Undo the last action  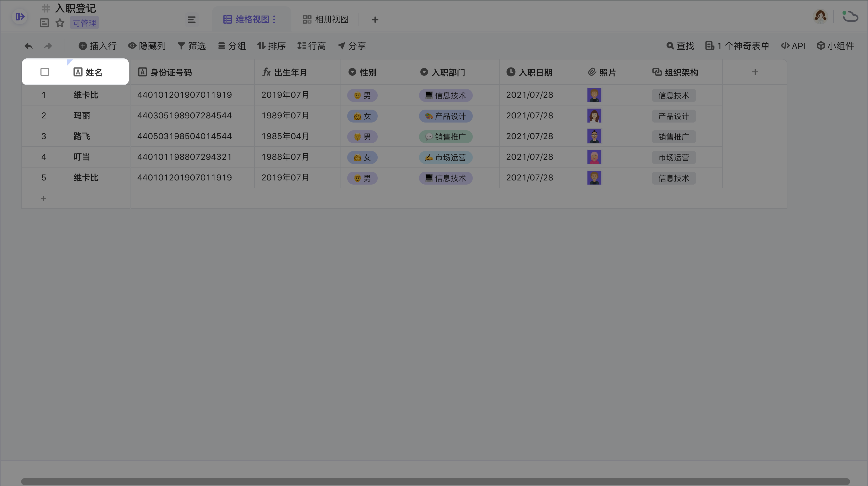(29, 46)
